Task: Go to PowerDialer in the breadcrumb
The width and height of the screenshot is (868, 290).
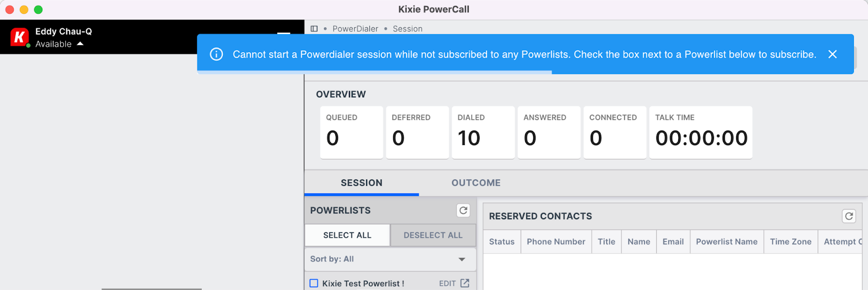Action: (355, 29)
